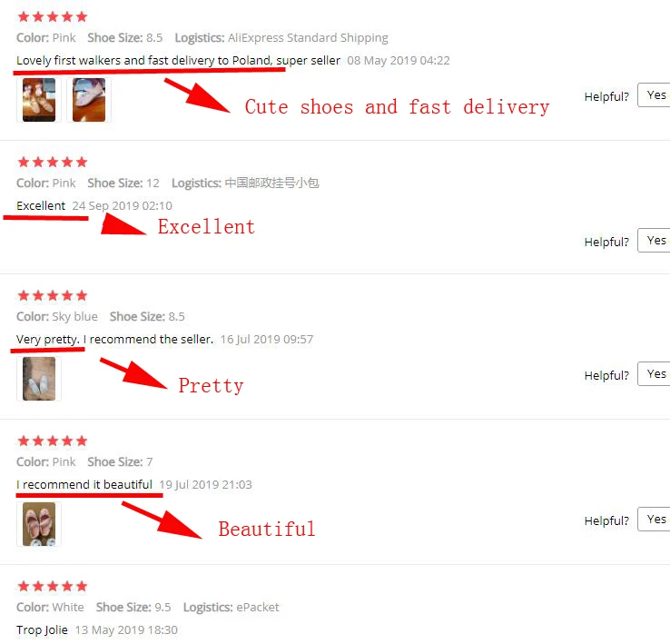Open first photo thumbnail in Poland review
The width and height of the screenshot is (670, 644).
point(39,100)
